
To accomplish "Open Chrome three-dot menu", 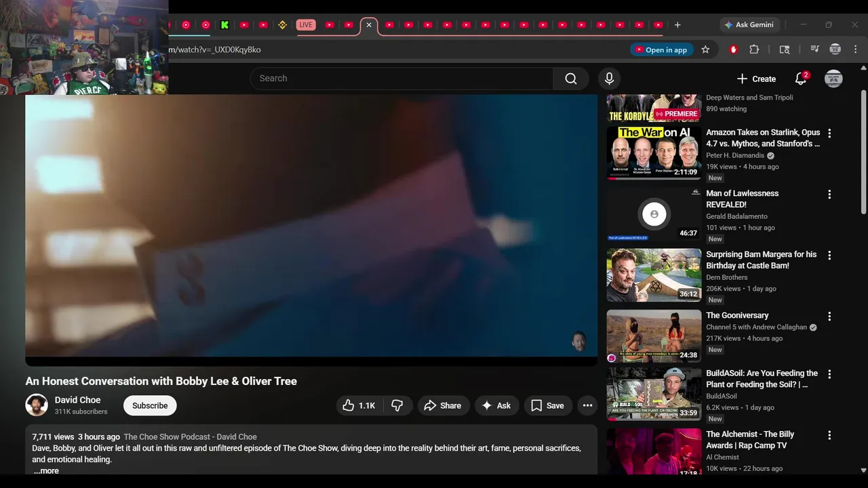I will 854,49.
